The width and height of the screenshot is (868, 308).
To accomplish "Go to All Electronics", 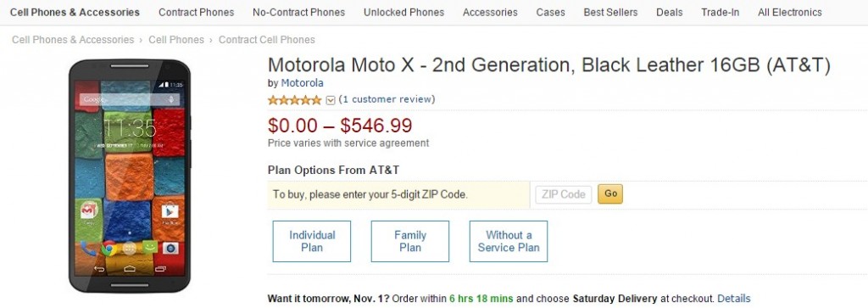I will 789,12.
